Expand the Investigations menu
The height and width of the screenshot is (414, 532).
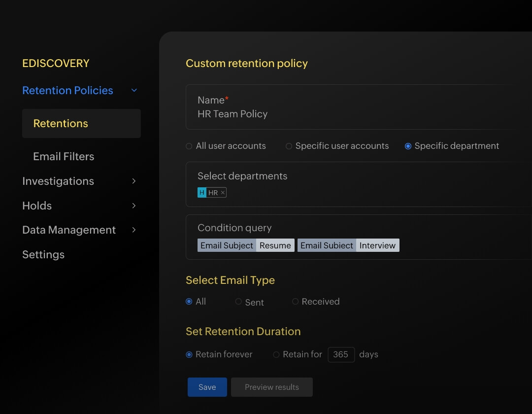(134, 181)
